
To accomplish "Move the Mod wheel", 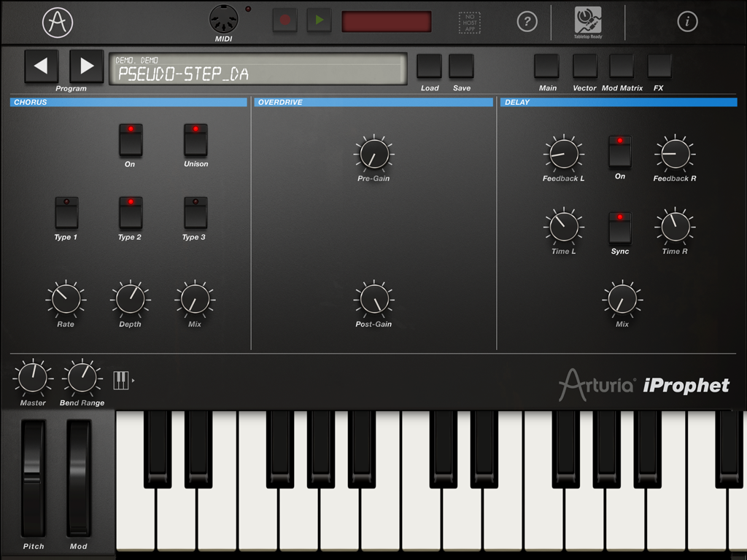I will coord(79,481).
